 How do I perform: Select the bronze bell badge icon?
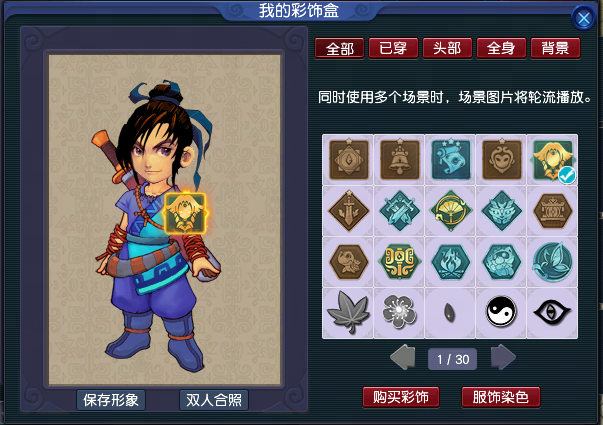pos(400,159)
